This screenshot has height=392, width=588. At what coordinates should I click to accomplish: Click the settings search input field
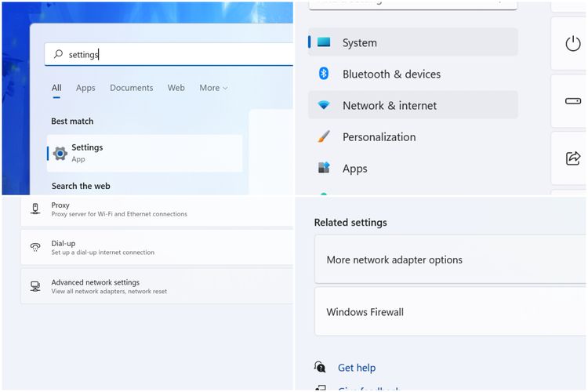(x=169, y=54)
